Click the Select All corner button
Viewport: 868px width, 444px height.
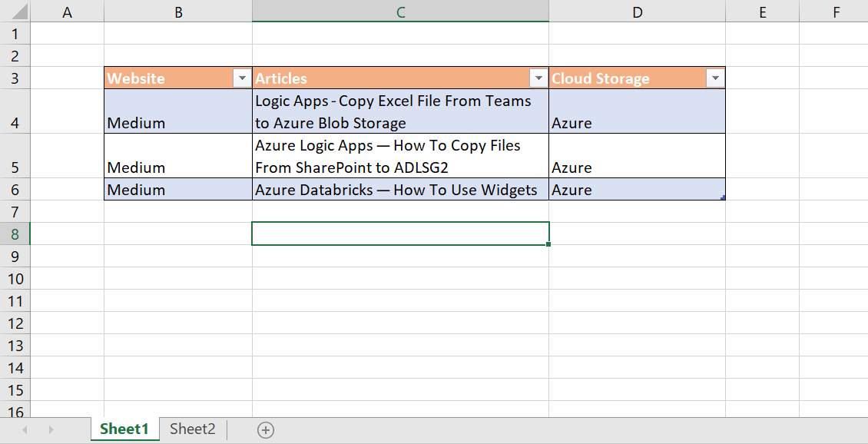coord(15,12)
